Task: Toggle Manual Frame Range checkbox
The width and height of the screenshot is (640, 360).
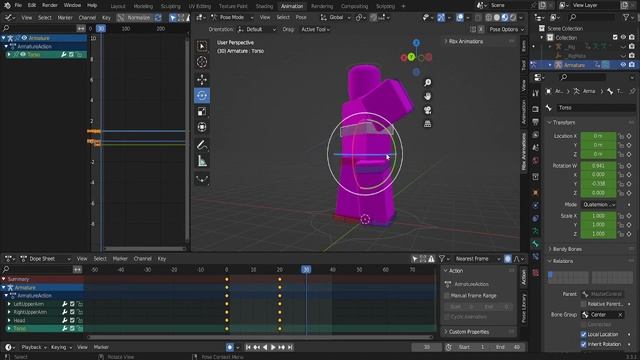Action: (447, 296)
